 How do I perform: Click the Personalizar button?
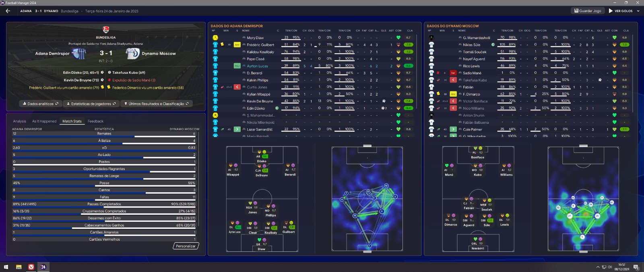186,246
